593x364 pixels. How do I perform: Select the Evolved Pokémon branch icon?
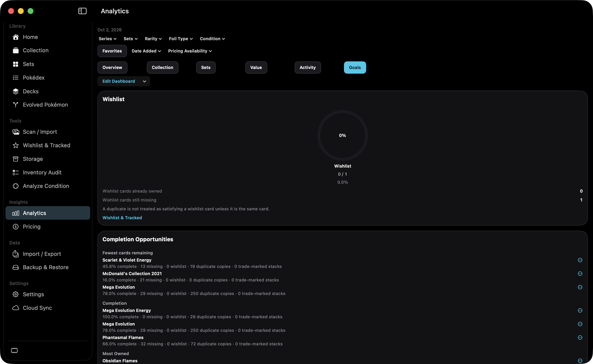(16, 105)
